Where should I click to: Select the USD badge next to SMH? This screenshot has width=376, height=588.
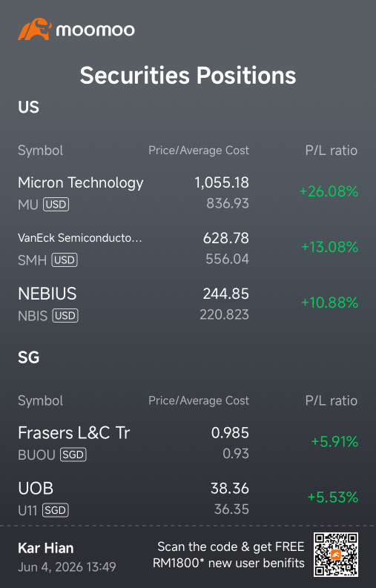click(65, 260)
